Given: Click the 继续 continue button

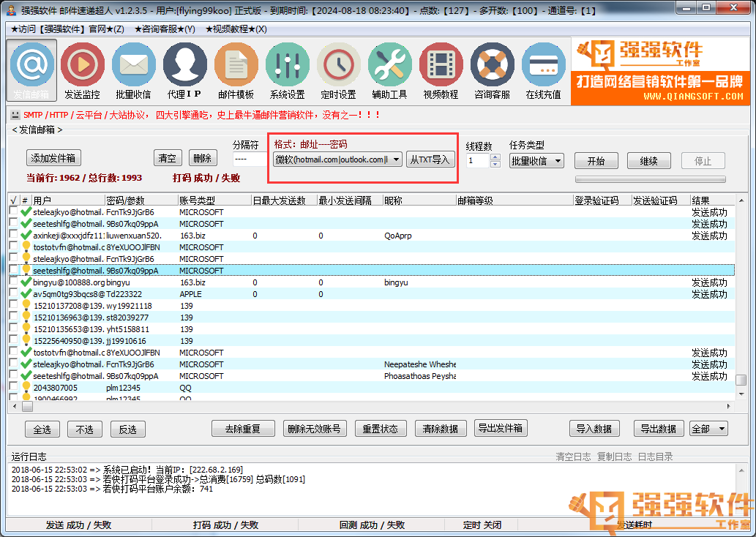Looking at the screenshot, I should coord(649,161).
